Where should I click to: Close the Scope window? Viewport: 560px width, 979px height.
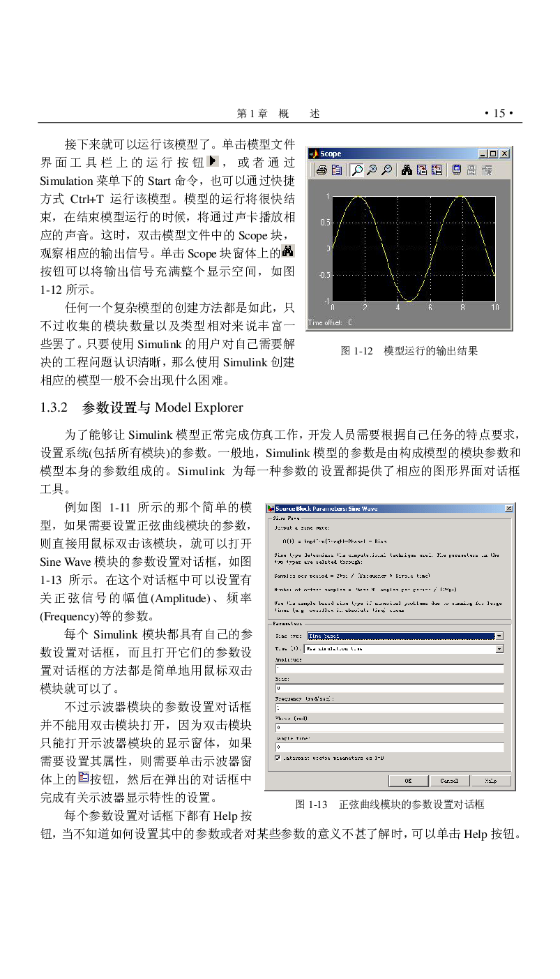(504, 154)
